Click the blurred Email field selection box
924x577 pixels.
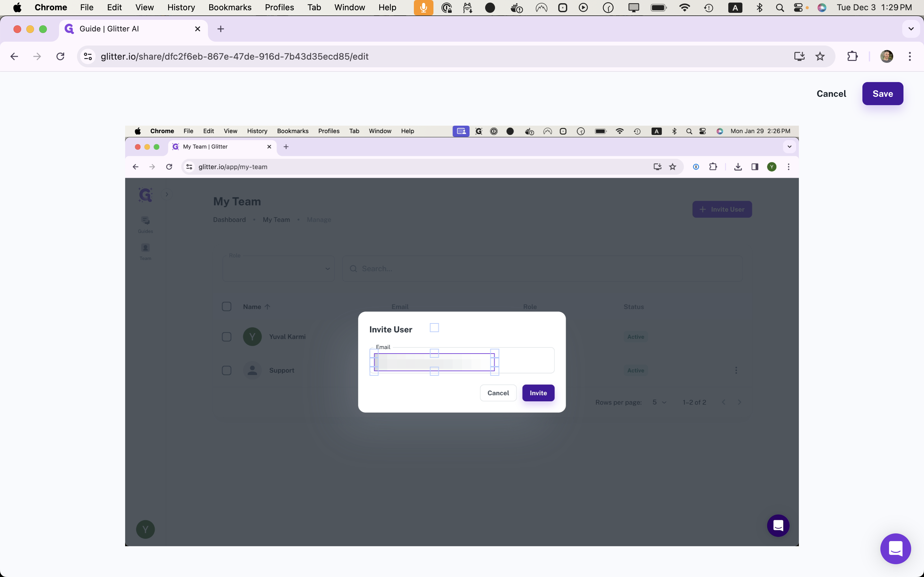click(434, 362)
